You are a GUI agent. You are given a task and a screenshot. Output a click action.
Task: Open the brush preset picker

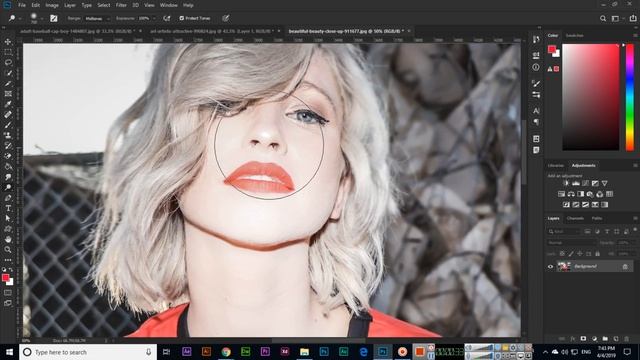tap(36, 18)
